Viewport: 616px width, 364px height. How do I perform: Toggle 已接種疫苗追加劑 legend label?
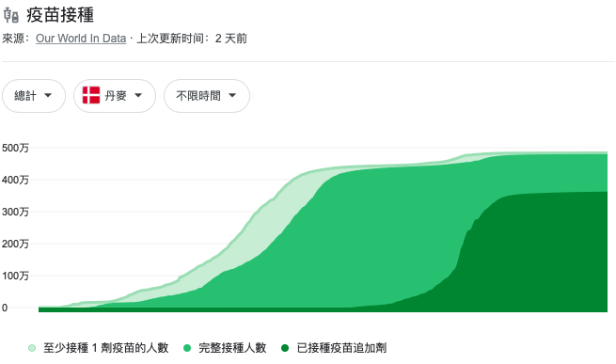point(341,348)
